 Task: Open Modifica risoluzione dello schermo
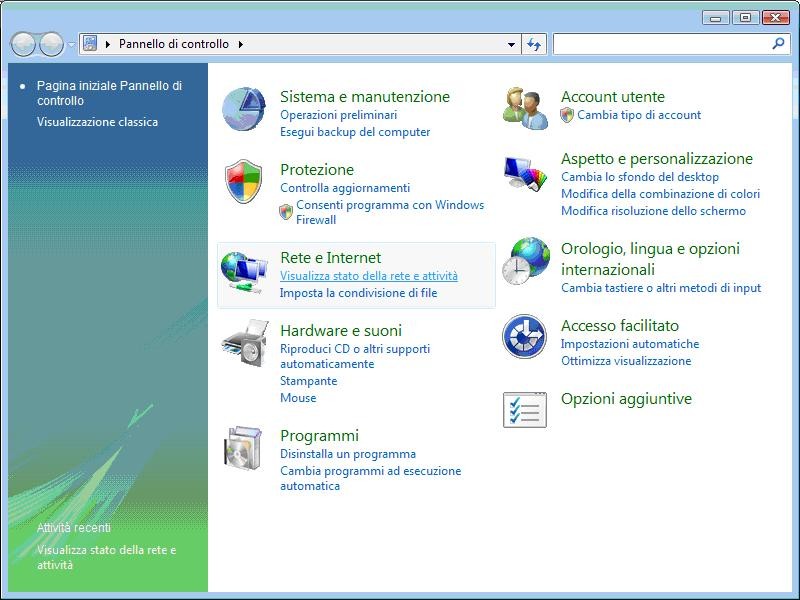click(653, 211)
